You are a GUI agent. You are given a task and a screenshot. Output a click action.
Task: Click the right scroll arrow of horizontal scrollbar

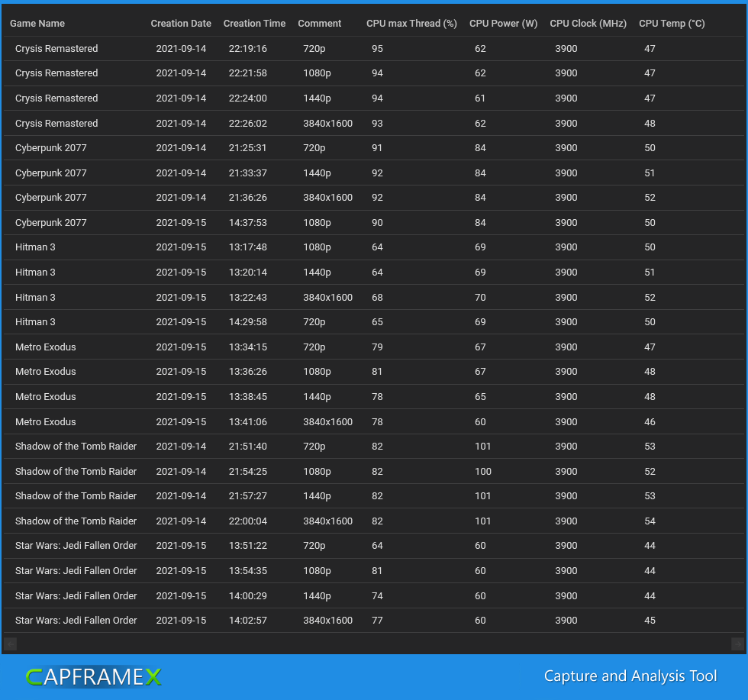tap(737, 644)
